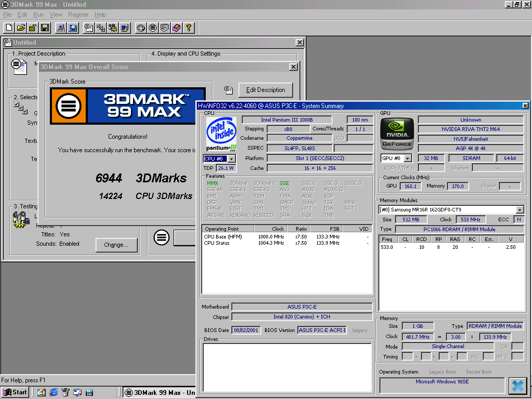Click the Selected tests checkmarks icon
Image resolution: width=532 pixels, height=399 pixels.
point(21,108)
